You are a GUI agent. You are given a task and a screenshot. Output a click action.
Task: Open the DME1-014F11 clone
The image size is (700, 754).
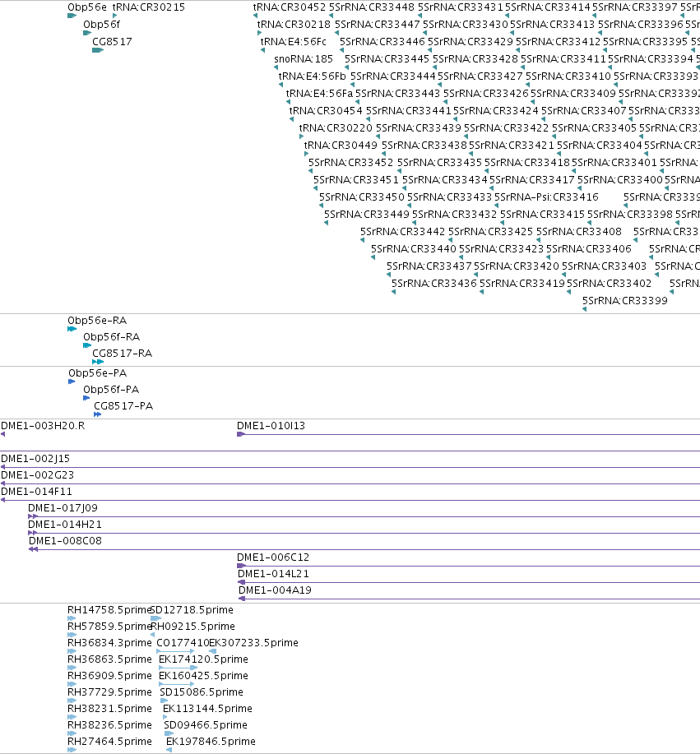pyautogui.click(x=36, y=492)
